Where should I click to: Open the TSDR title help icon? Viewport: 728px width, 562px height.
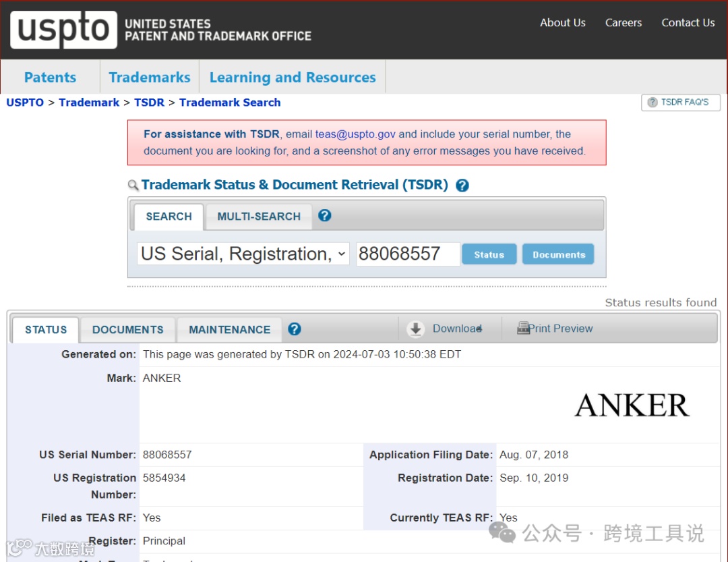pyautogui.click(x=462, y=186)
